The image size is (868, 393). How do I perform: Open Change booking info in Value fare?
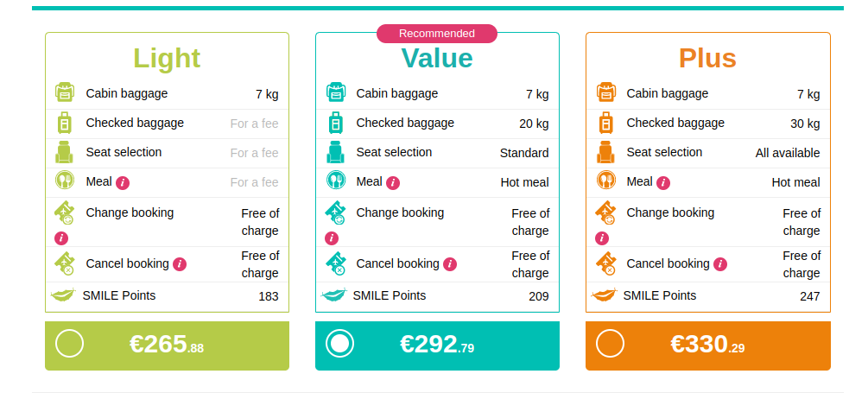click(x=332, y=238)
